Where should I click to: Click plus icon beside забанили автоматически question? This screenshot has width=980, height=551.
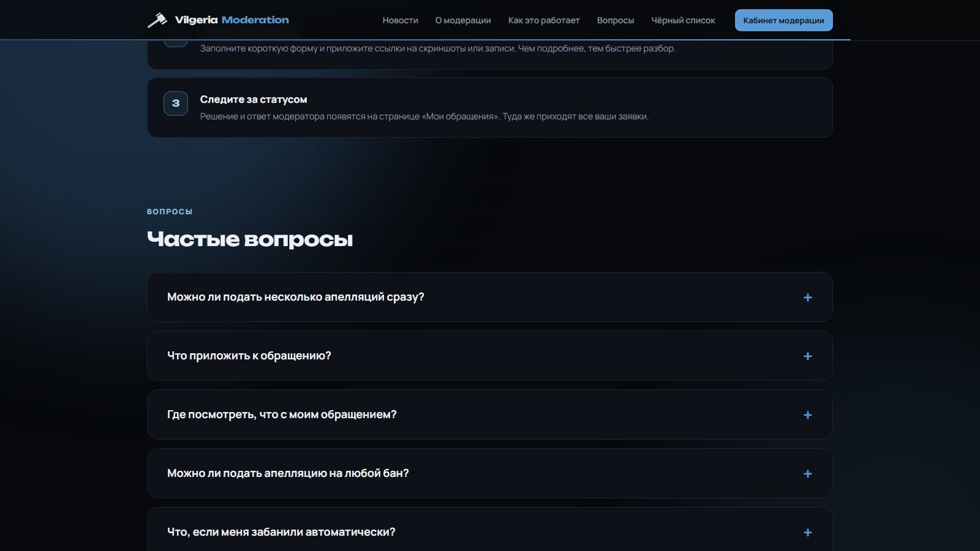[807, 533]
